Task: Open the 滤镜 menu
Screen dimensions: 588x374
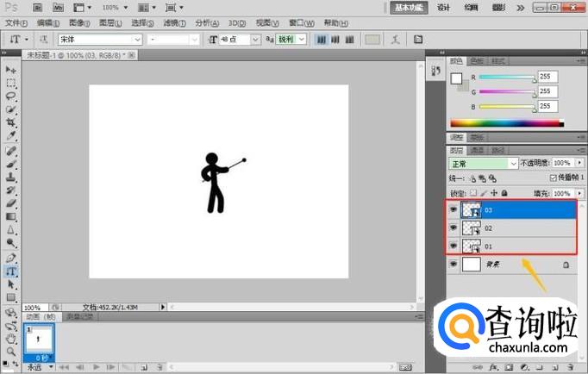Action: [x=174, y=22]
